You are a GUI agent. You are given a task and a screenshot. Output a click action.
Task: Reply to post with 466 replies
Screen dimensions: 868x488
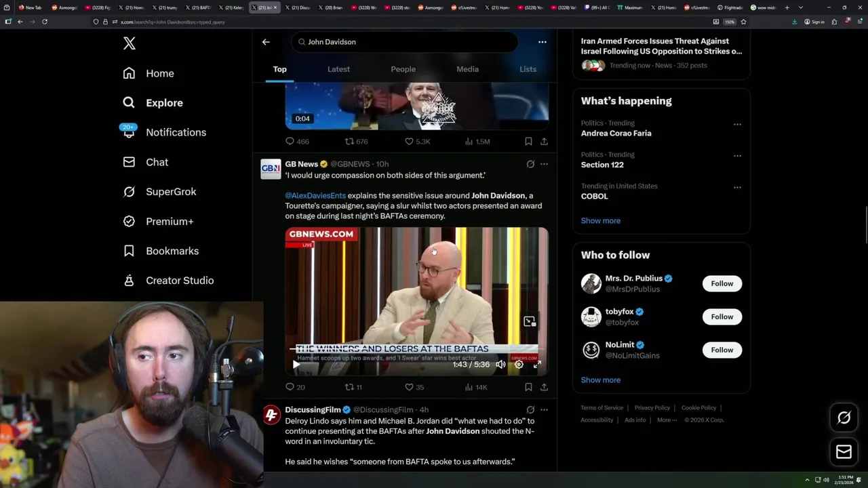pos(296,142)
